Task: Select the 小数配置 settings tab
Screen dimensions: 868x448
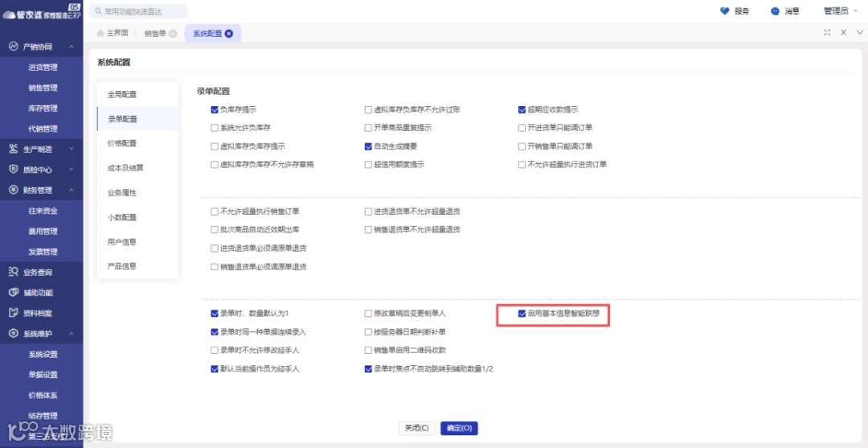Action: [x=137, y=217]
